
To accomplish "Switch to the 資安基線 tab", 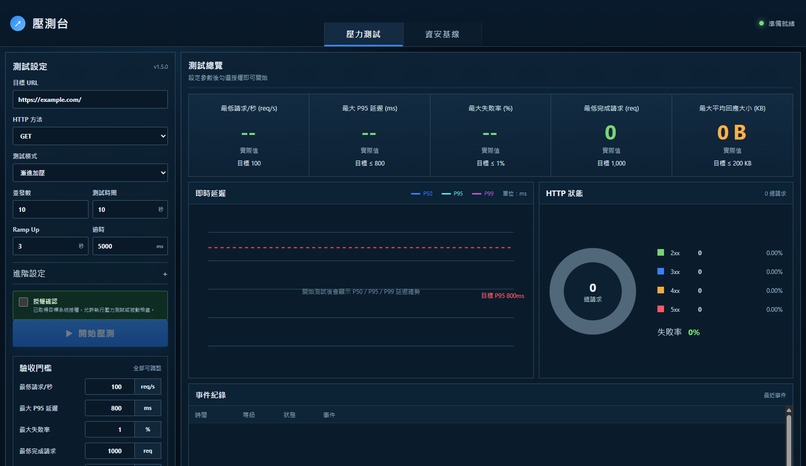I will [442, 34].
